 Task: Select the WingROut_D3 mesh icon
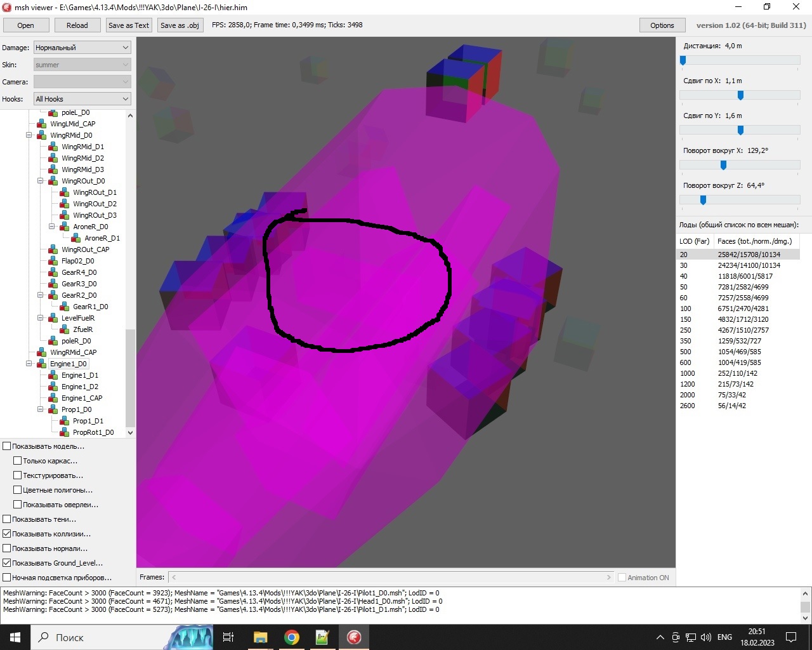(65, 215)
